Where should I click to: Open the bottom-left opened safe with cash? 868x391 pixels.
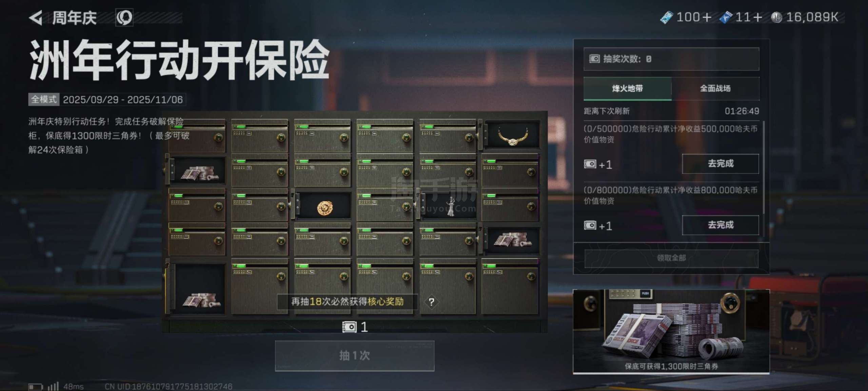[199, 288]
